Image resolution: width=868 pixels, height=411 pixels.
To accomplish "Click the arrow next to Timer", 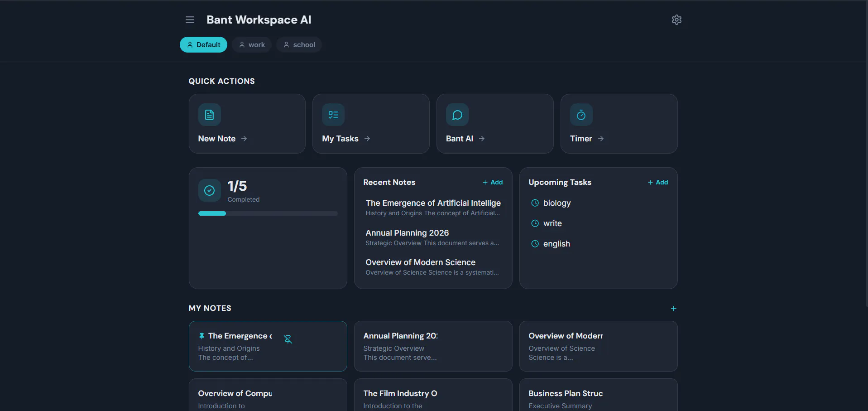I will (x=601, y=139).
